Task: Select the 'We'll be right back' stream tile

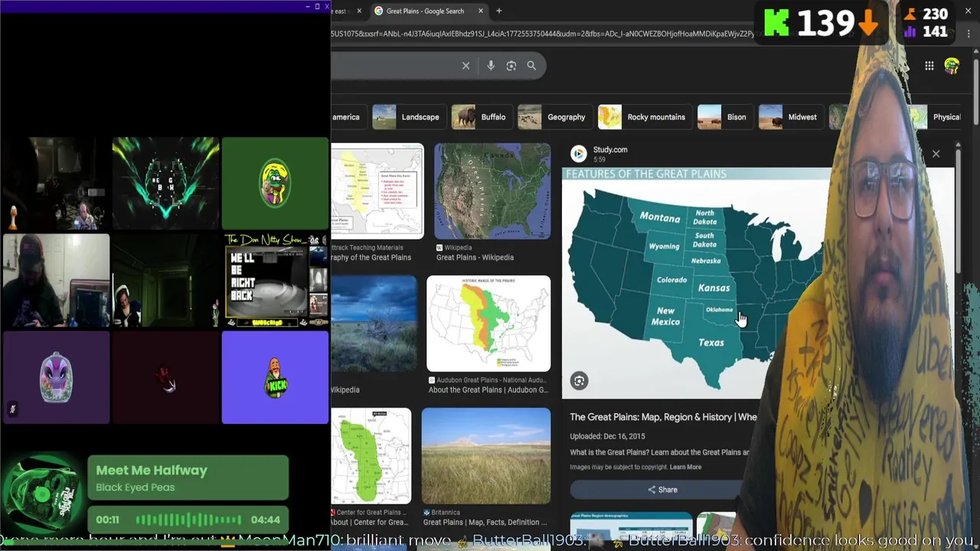Action: pyautogui.click(x=275, y=280)
